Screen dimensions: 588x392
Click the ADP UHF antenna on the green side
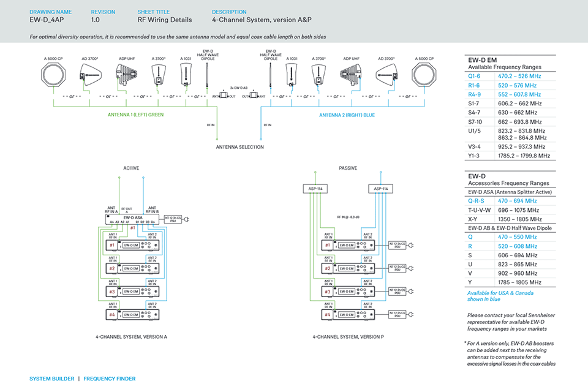(x=126, y=74)
